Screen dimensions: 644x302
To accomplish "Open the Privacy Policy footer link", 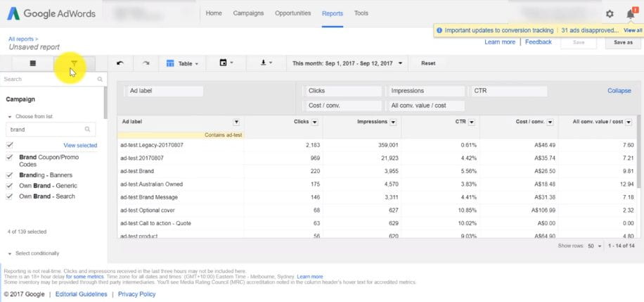I will click(x=137, y=294).
